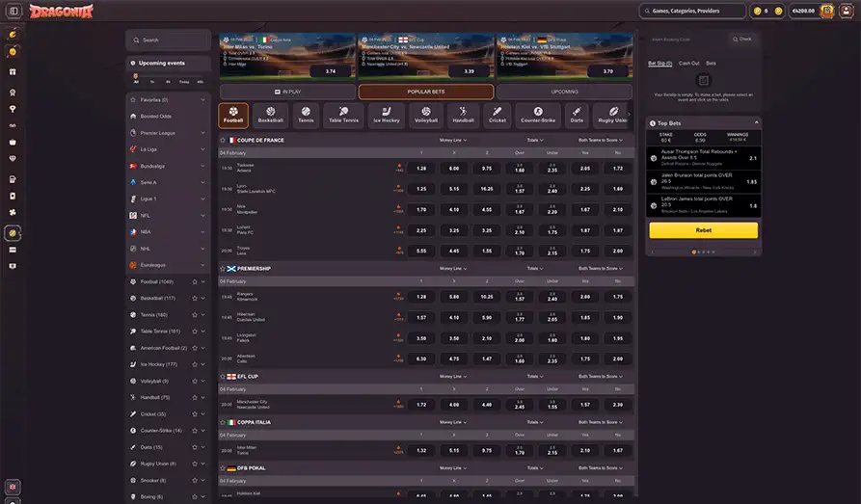The image size is (861, 504).
Task: Favorite the Coppa Italia league star
Action: (223, 422)
